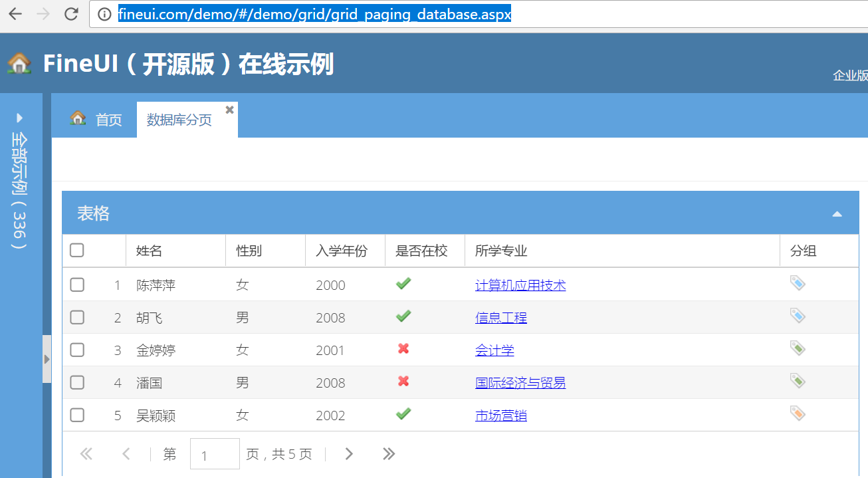Check the select-all checkbox in table header
Viewport: 868px width, 478px height.
tap(76, 250)
